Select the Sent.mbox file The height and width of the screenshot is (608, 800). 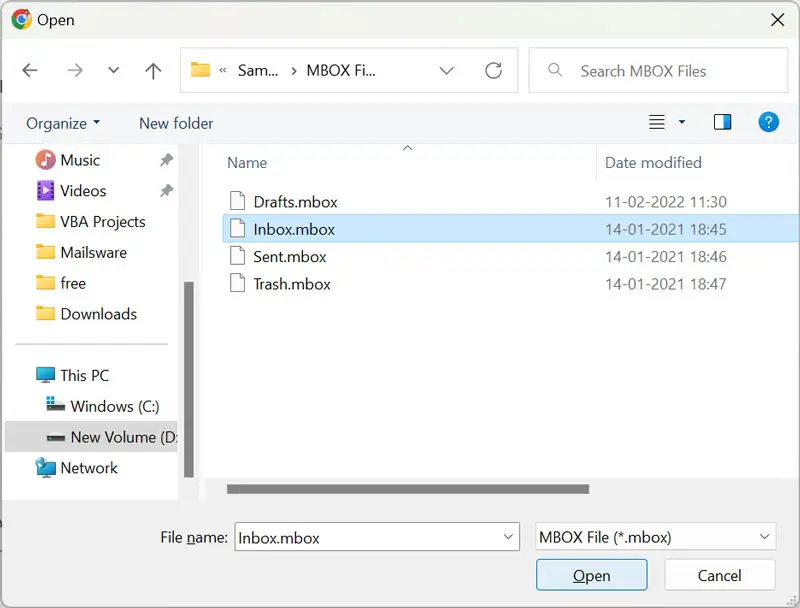coord(289,257)
